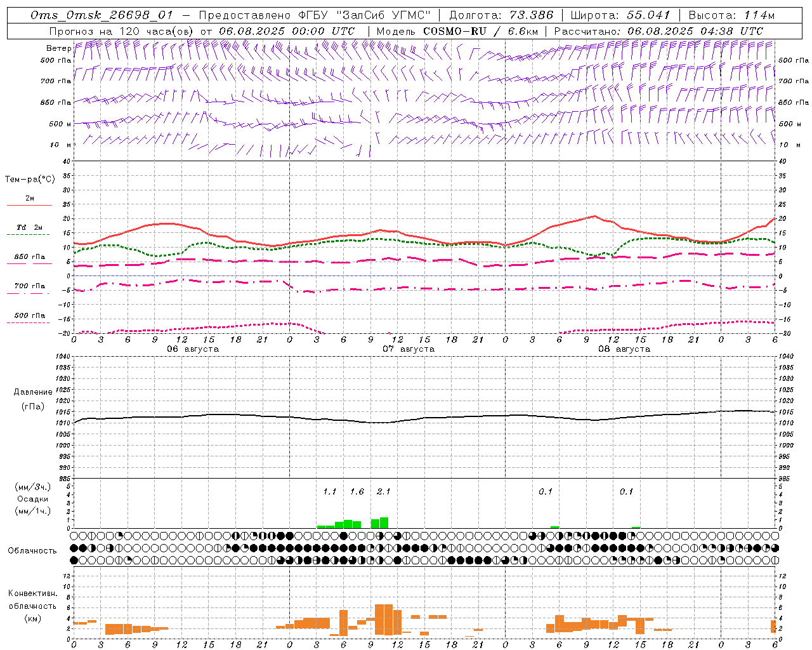Click the Давление pressure panel label

click(33, 392)
